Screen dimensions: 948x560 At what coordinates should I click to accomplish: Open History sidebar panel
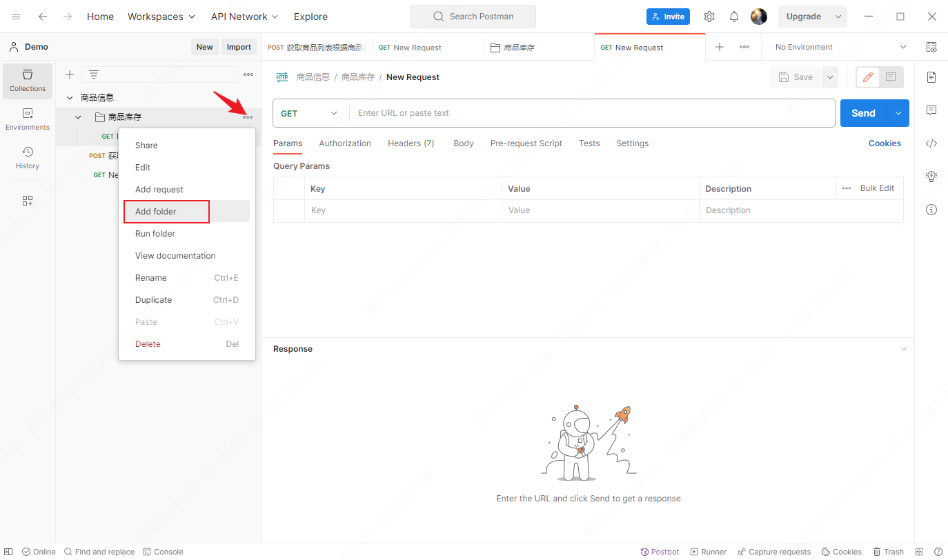pos(28,158)
